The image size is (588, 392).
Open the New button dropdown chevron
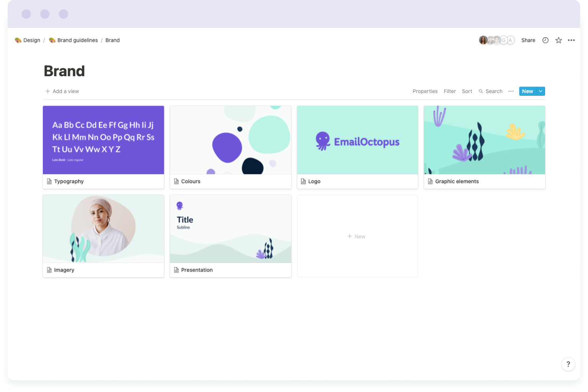click(x=540, y=91)
